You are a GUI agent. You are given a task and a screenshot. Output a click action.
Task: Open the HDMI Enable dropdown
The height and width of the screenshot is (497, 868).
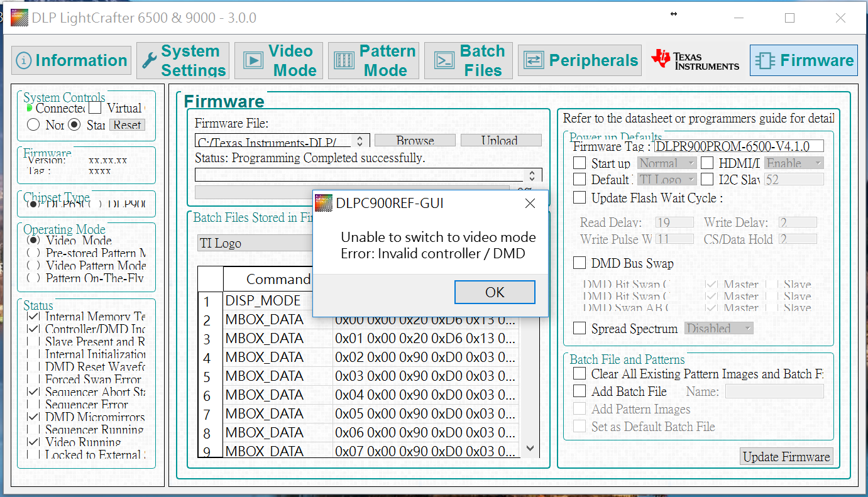pos(794,163)
